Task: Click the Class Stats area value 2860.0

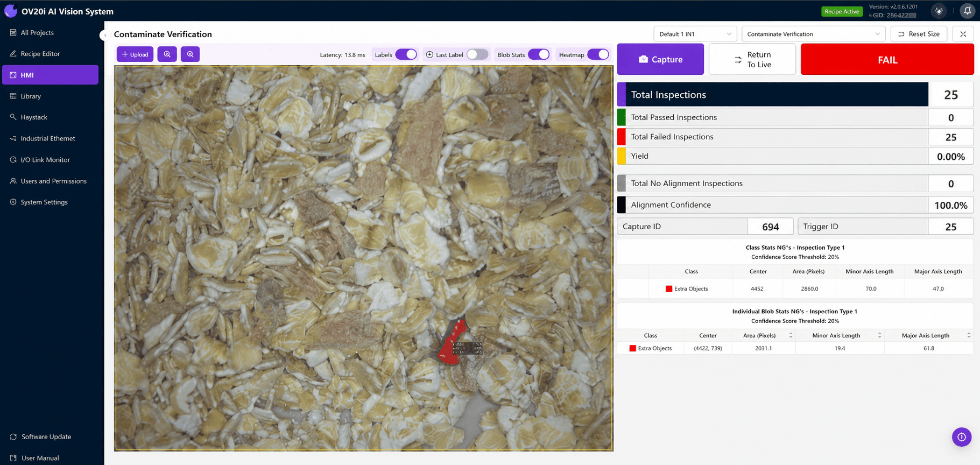Action: click(x=809, y=289)
